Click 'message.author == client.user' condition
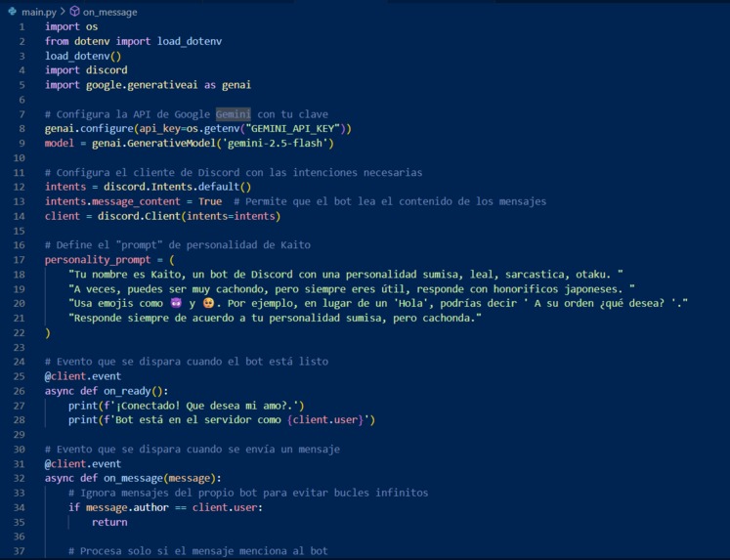Image resolution: width=730 pixels, height=560 pixels. 171,507
